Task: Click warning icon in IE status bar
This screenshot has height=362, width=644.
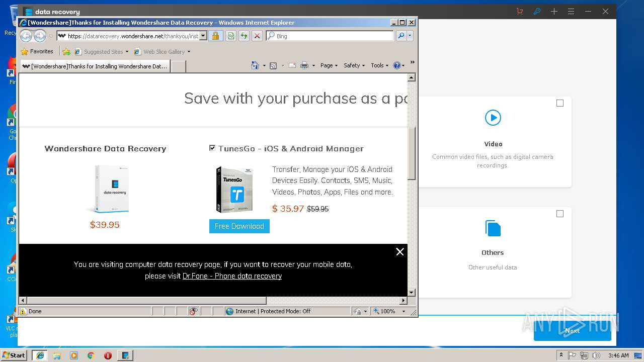Action: coord(23,311)
